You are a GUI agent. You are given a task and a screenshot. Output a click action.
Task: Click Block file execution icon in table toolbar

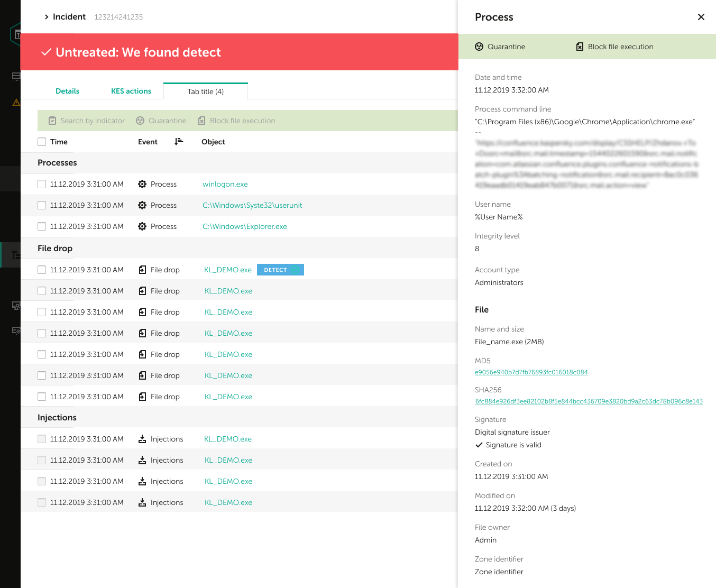201,121
